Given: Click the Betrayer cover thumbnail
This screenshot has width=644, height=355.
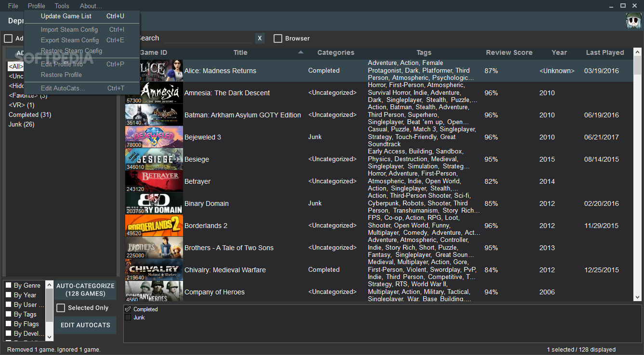Looking at the screenshot, I should click(154, 181).
